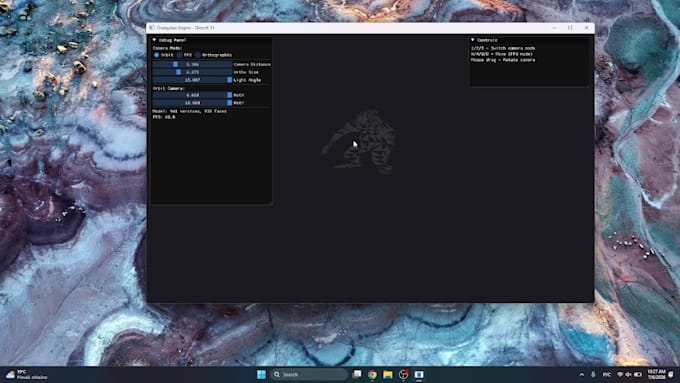The image size is (680, 383).
Task: Click the taskbar Search box
Action: pos(309,374)
